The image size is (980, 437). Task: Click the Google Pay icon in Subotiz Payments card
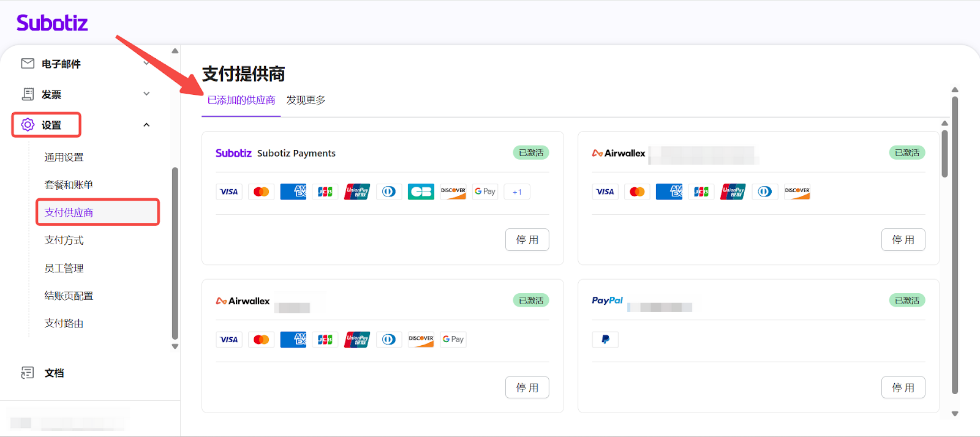tap(485, 192)
